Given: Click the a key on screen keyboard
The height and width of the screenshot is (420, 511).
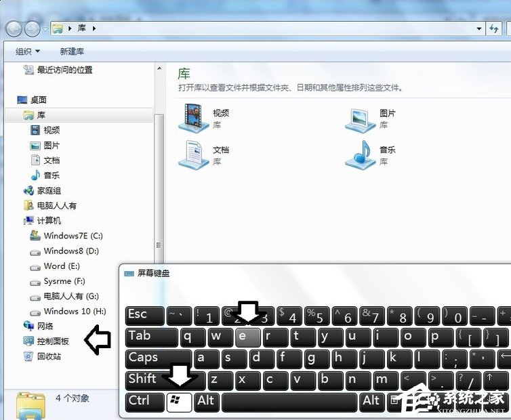Looking at the screenshot, I should (206, 359).
